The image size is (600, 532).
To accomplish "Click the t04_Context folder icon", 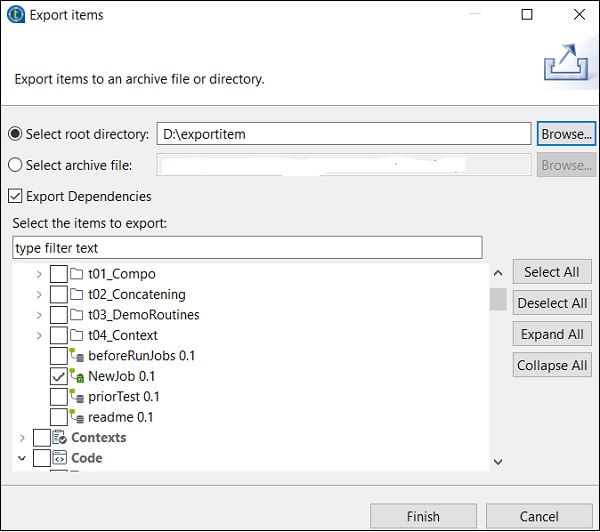I will pyautogui.click(x=77, y=336).
